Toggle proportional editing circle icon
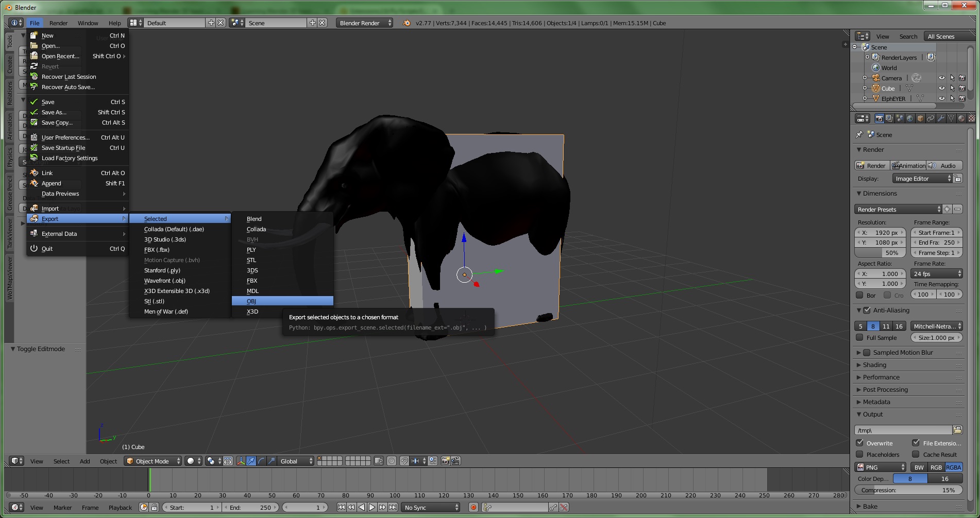Viewport: 980px width, 518px height. (x=392, y=461)
